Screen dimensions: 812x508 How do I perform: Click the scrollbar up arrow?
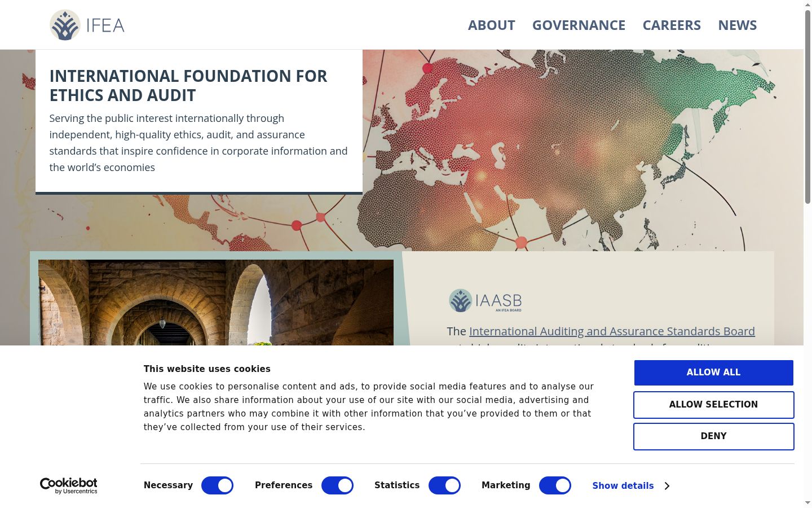pyautogui.click(x=807, y=5)
